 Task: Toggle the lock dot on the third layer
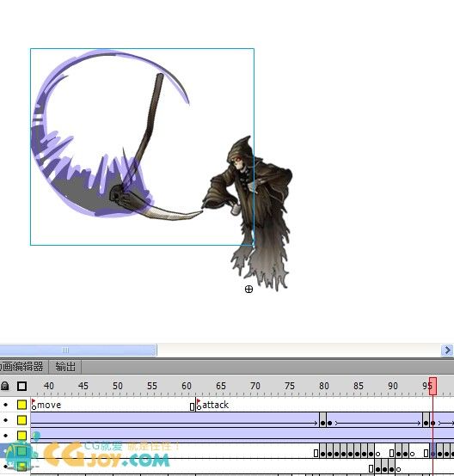[x=5, y=436]
